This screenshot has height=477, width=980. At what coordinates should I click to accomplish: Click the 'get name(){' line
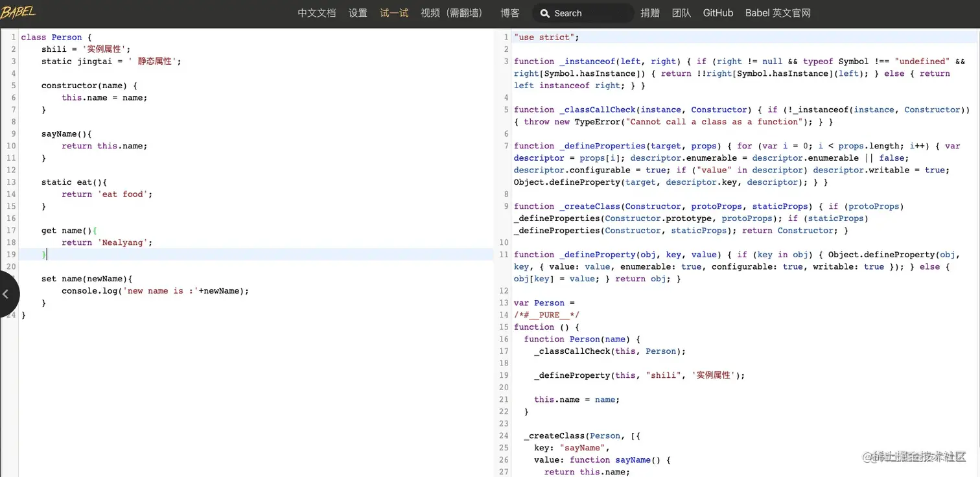[69, 231]
